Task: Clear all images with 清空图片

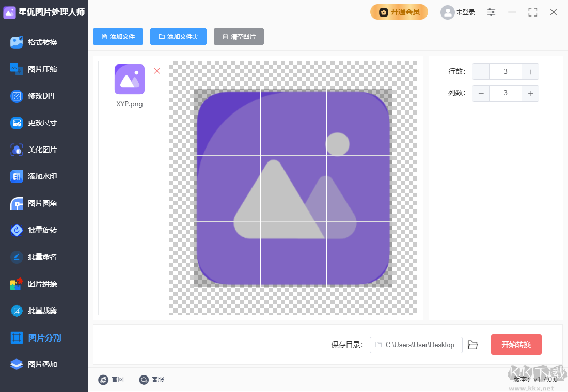Action: pos(239,37)
